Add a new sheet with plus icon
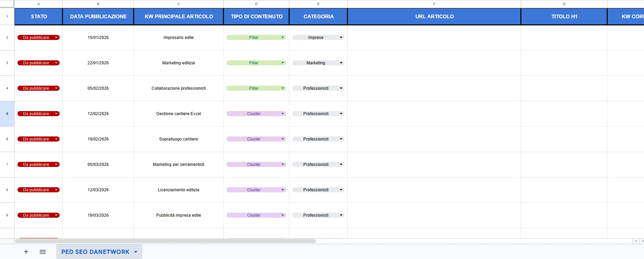The height and width of the screenshot is (259, 644). (26, 252)
